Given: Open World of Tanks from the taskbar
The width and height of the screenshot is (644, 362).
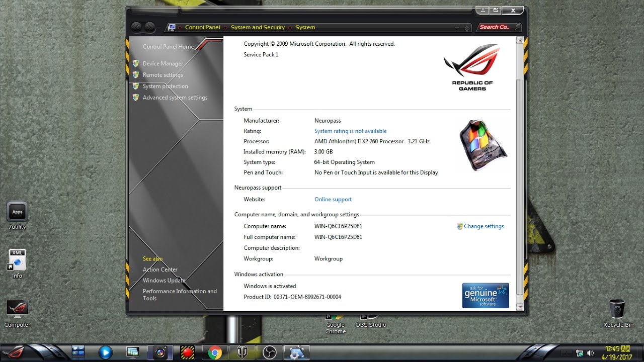Looking at the screenshot, I should pos(242,353).
